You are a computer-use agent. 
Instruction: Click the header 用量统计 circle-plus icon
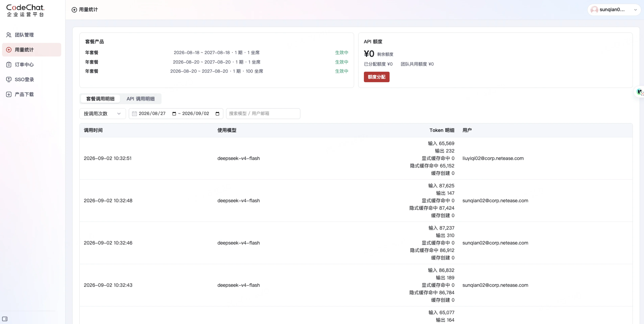click(74, 10)
